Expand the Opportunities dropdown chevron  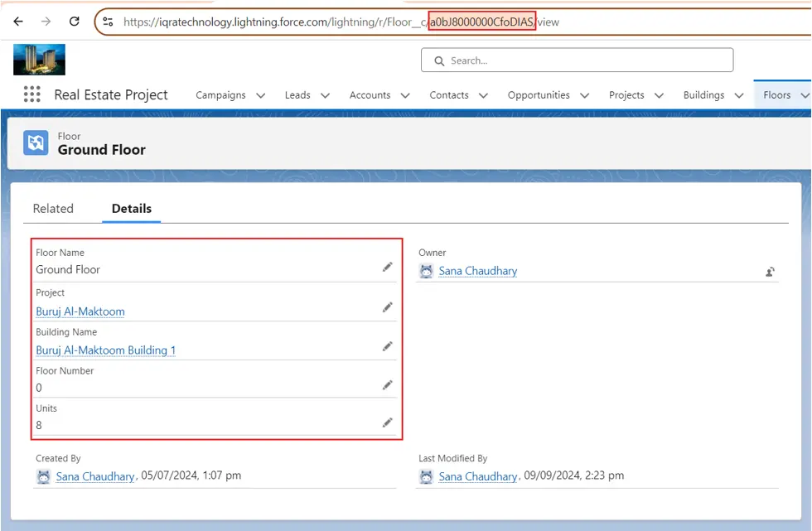[x=585, y=96]
